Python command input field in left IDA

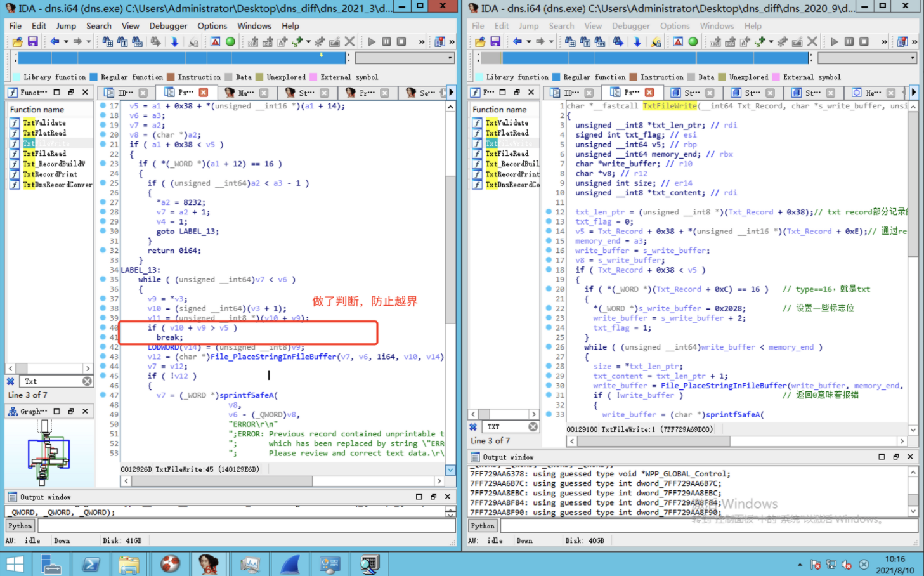[x=247, y=526]
